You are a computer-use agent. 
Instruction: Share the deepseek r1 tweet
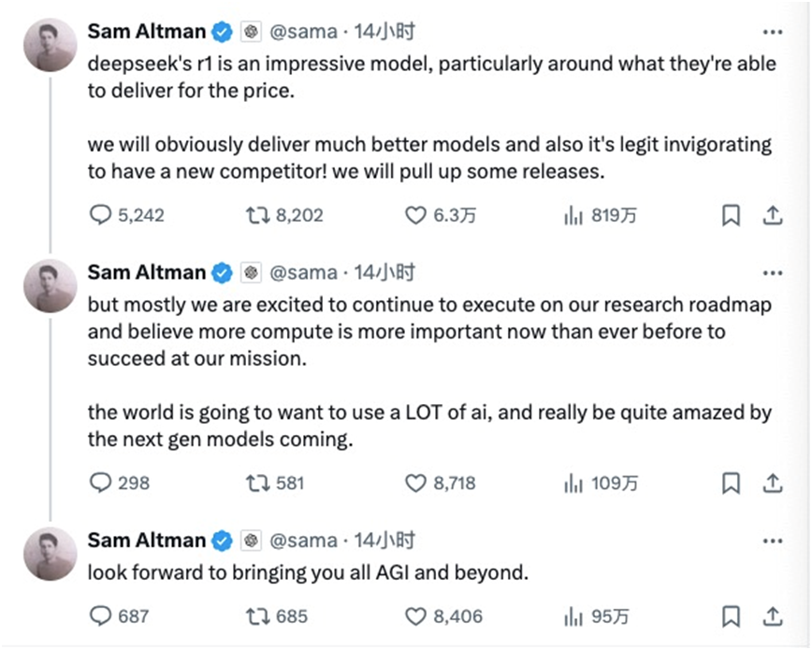pos(773,215)
